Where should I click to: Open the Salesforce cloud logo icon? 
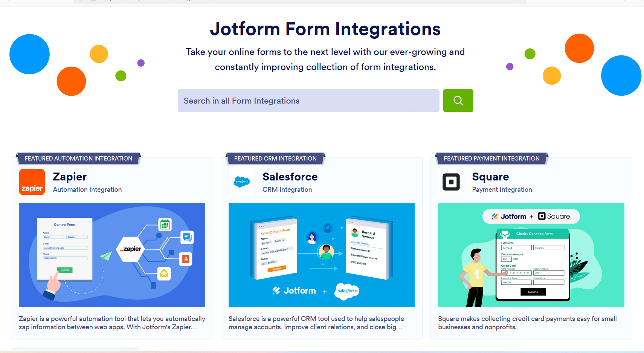pos(242,182)
